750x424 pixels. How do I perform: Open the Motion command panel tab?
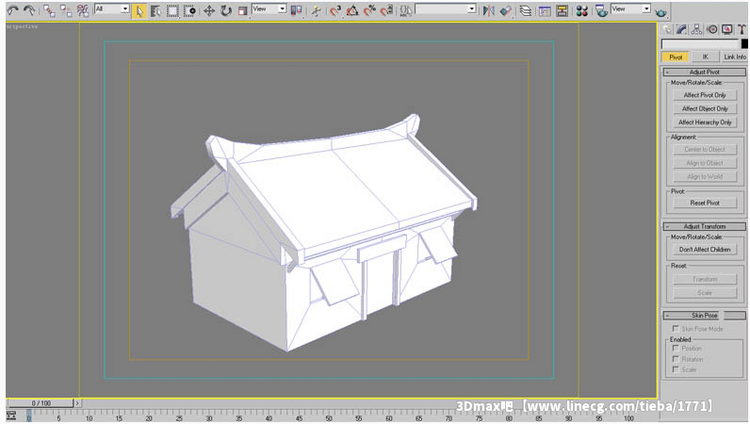712,30
